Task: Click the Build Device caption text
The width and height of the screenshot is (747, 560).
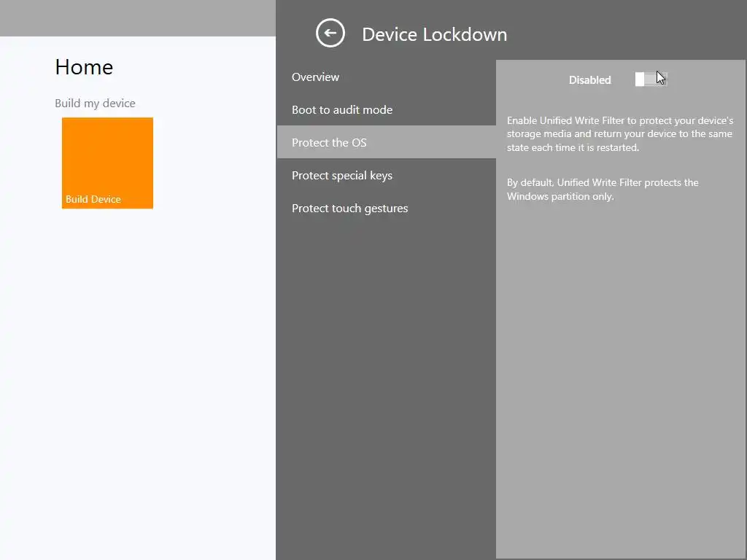Action: pos(93,200)
